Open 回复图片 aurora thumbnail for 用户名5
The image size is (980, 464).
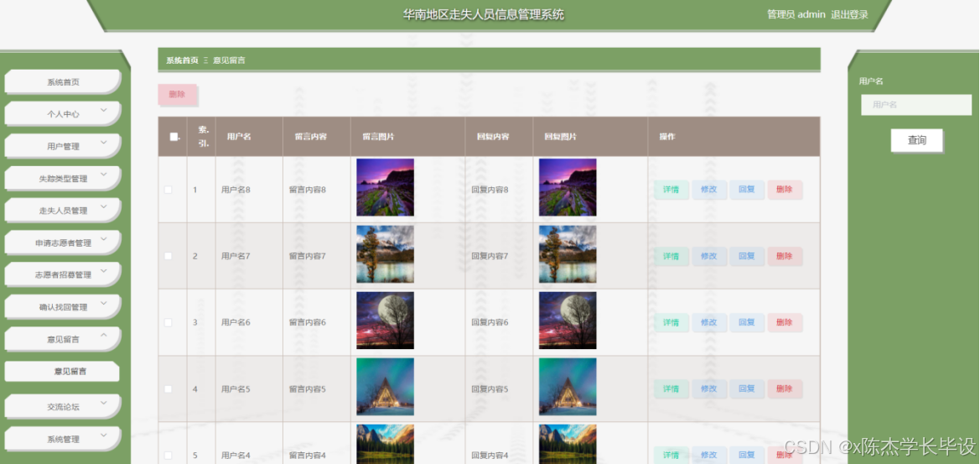pyautogui.click(x=568, y=387)
